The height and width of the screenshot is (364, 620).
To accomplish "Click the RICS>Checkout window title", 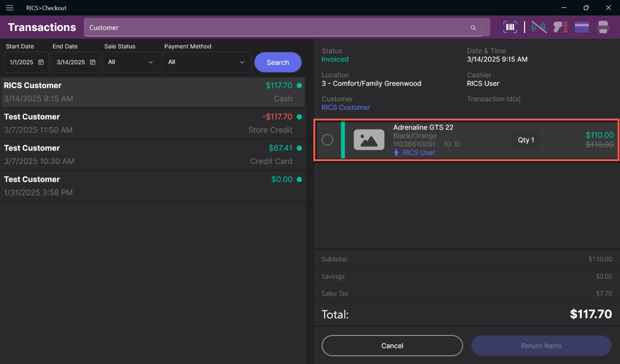I will pyautogui.click(x=46, y=8).
